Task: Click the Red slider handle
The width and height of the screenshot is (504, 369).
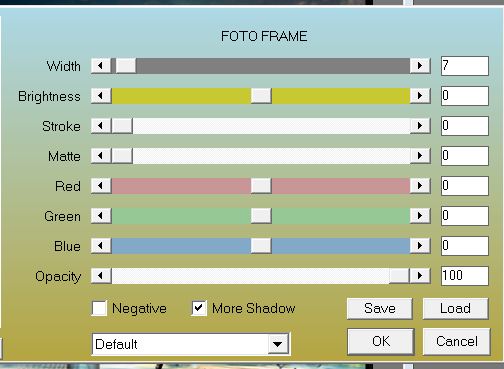Action: coord(261,186)
